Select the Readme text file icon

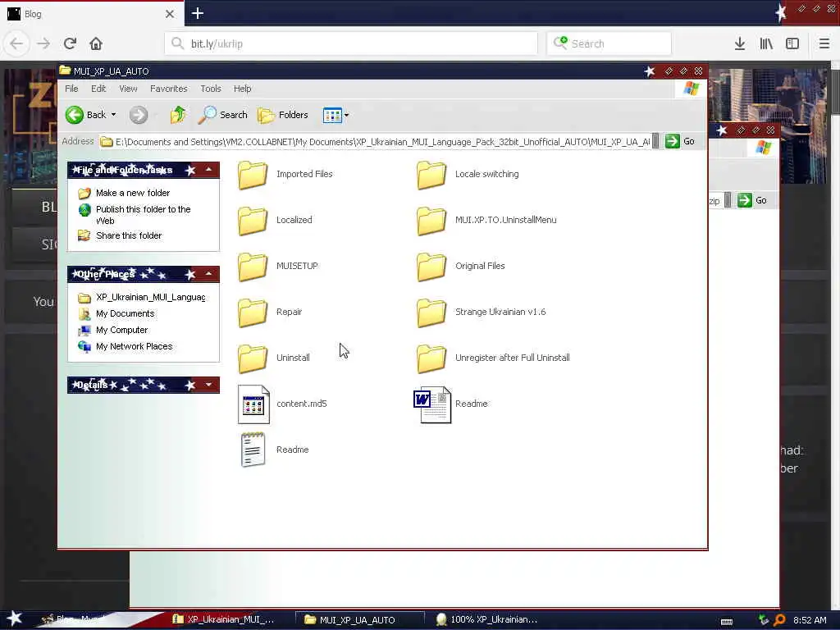pyautogui.click(x=253, y=450)
